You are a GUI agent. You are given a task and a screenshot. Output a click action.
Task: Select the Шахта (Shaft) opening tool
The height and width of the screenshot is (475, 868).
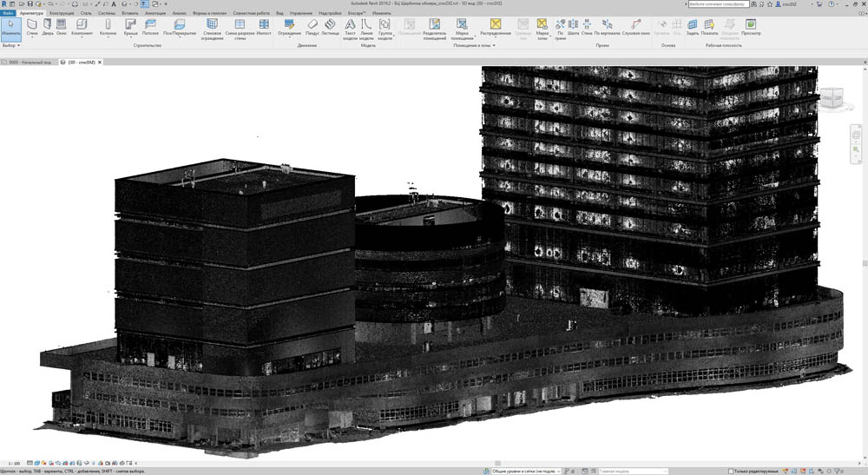coord(573,27)
